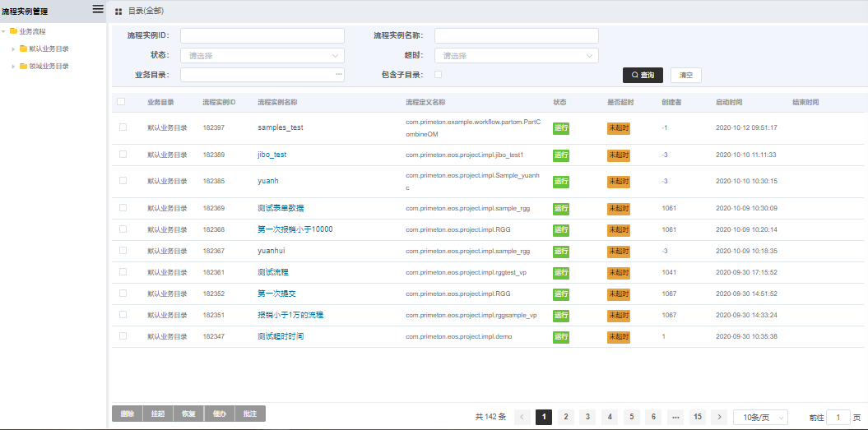868x430 pixels.
Task: Click the ellipsis icon in 业务目录 field
Action: coord(338,75)
